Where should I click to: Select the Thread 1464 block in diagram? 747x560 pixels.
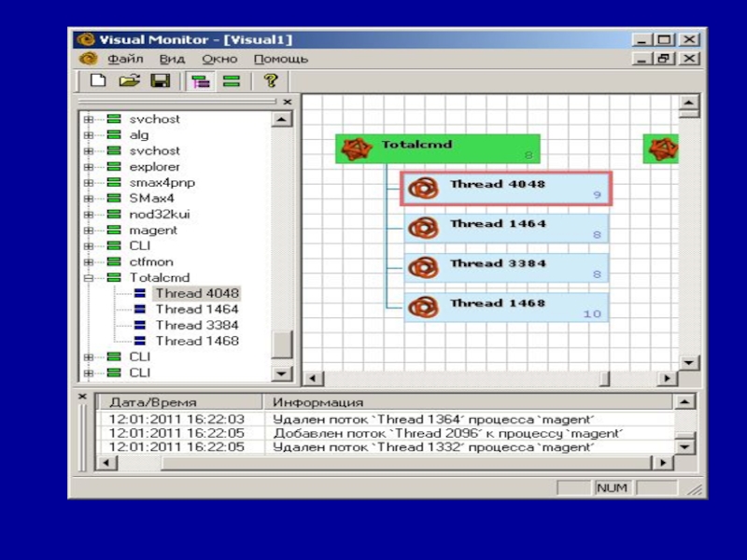506,228
